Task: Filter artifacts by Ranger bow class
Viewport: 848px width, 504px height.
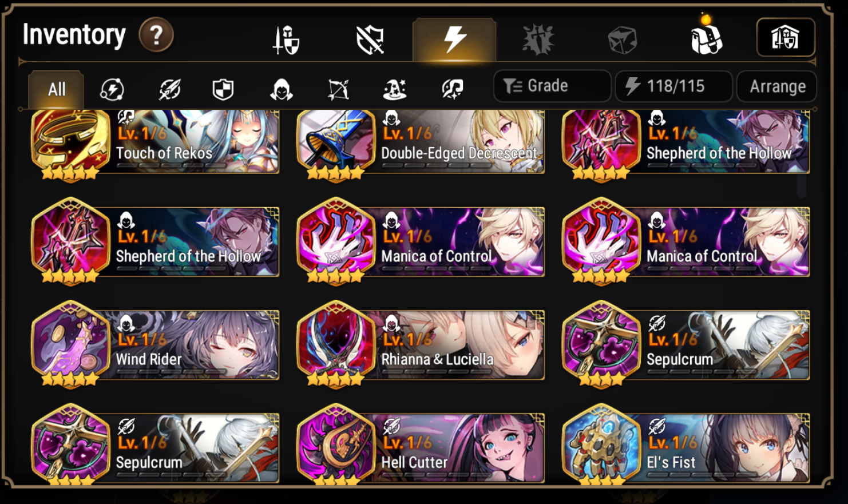Action: (338, 89)
